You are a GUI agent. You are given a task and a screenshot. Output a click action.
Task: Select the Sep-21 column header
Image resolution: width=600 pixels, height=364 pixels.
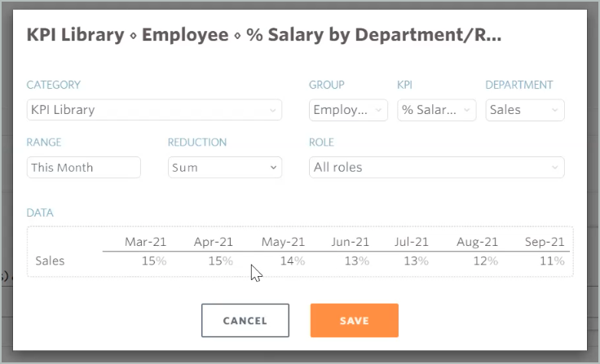click(544, 242)
